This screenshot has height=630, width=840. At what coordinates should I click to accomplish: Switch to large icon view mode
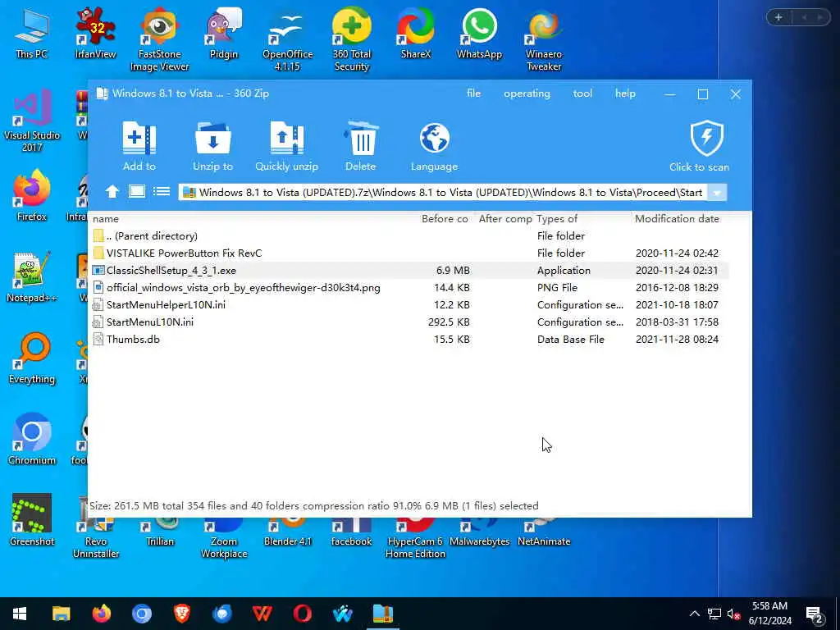[137, 191]
